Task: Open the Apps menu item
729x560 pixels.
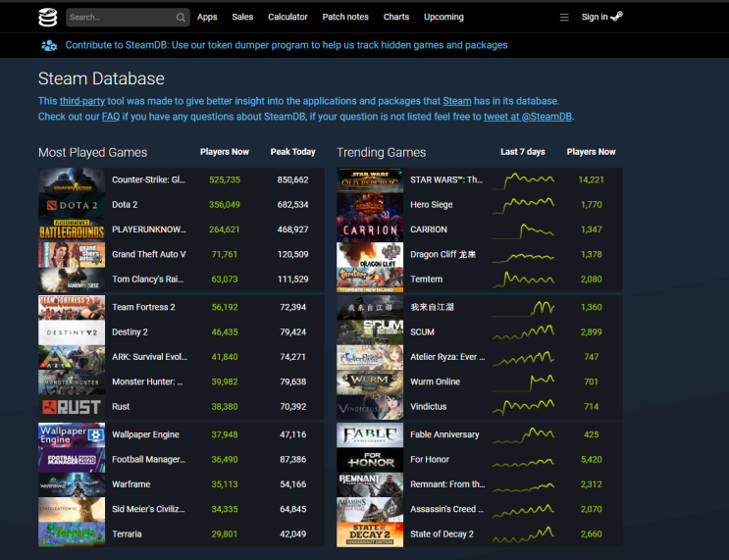Action: pyautogui.click(x=207, y=18)
